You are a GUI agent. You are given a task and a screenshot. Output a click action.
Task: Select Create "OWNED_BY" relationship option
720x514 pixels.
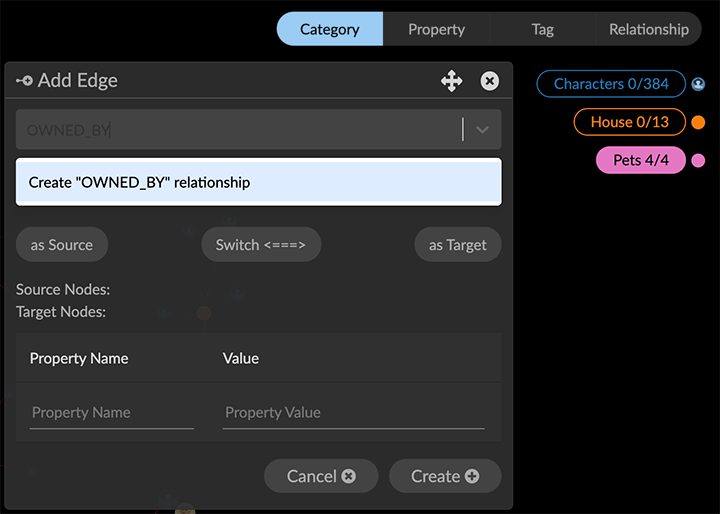tap(258, 183)
